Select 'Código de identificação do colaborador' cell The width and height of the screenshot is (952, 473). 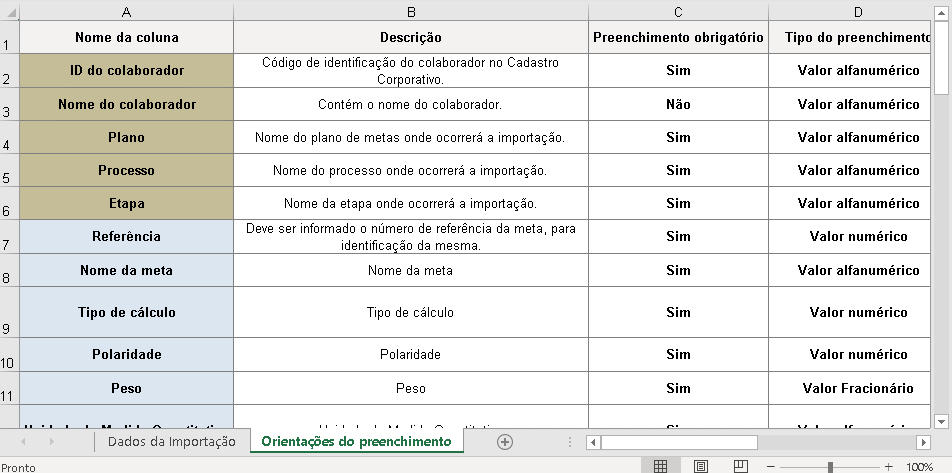[411, 70]
